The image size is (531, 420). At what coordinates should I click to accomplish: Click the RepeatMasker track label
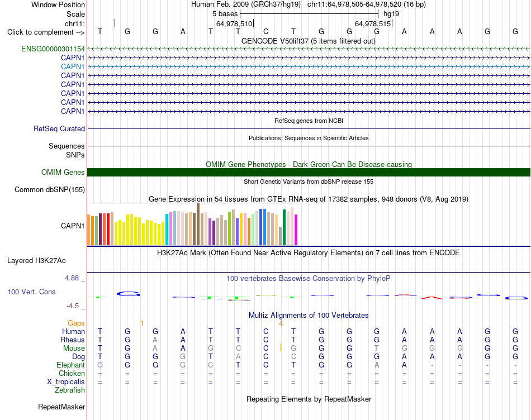tap(61, 407)
